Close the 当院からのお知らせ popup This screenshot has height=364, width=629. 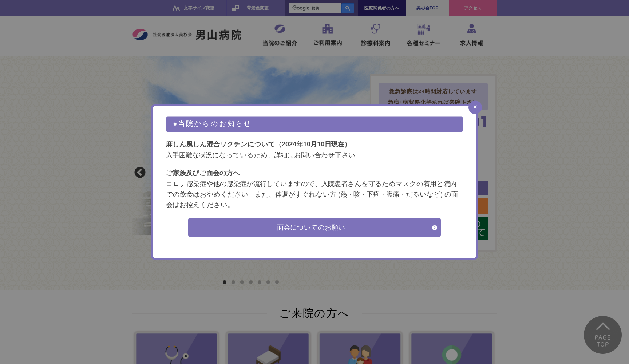point(475,107)
